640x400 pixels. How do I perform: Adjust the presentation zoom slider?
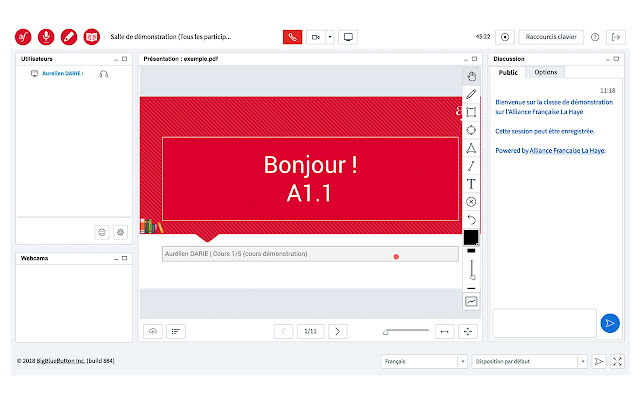point(406,331)
